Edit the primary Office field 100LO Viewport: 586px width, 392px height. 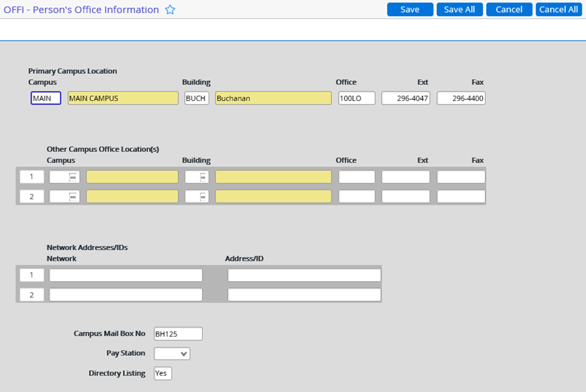point(356,98)
